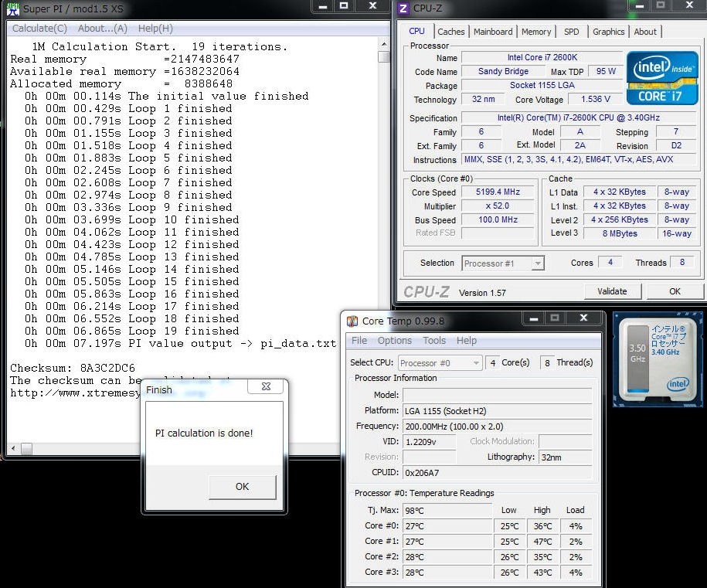Screen dimensions: 707x588
Task: Select the CPU tab in CPU-Z
Action: pos(416,31)
